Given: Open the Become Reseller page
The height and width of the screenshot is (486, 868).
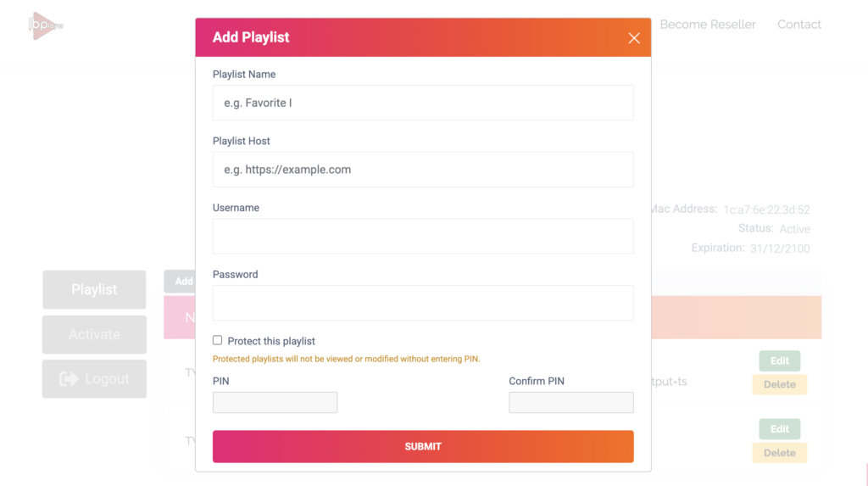Looking at the screenshot, I should pos(707,25).
